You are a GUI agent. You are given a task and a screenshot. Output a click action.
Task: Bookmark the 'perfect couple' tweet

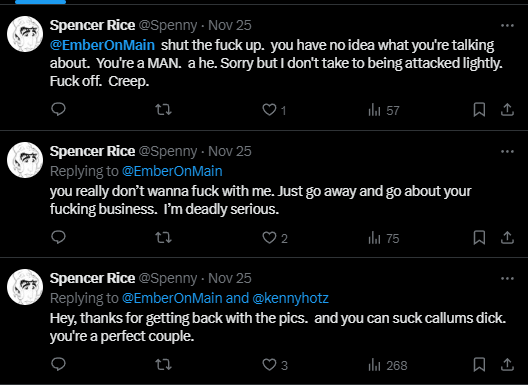479,364
